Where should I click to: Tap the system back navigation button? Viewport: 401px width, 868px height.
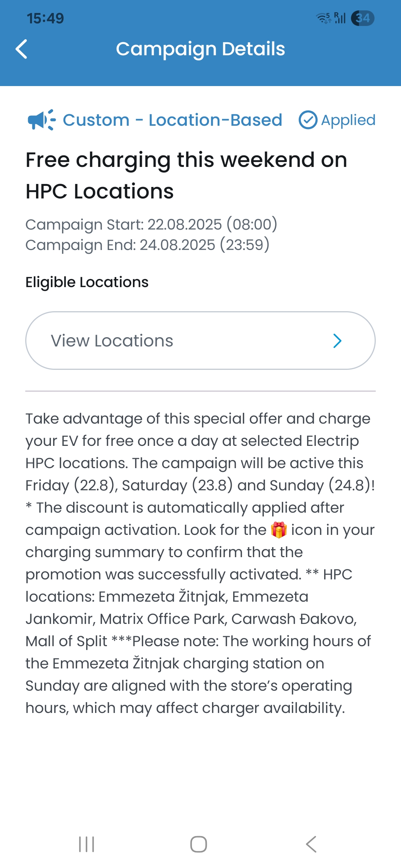click(x=311, y=844)
